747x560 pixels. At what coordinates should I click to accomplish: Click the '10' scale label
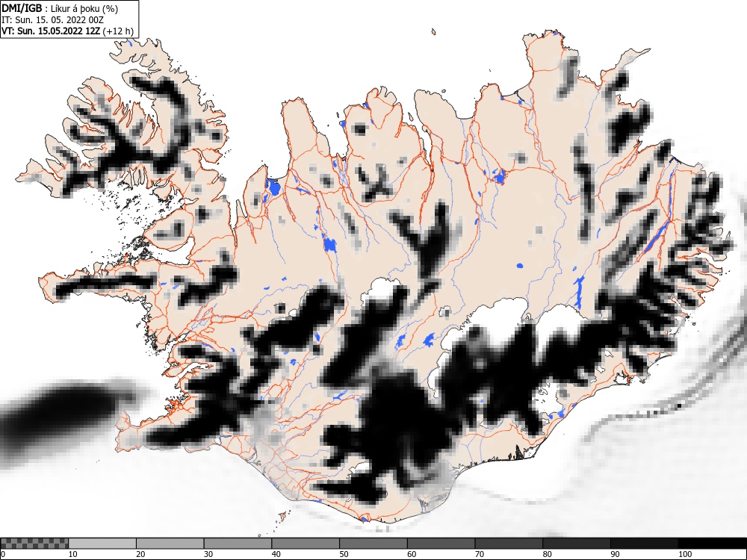pyautogui.click(x=73, y=554)
